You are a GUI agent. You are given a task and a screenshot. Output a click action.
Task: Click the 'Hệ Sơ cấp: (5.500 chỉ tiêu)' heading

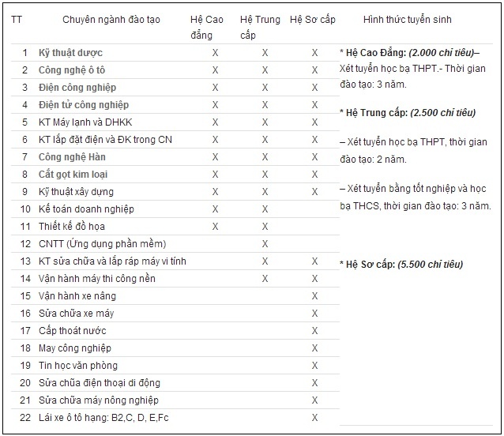pyautogui.click(x=401, y=265)
